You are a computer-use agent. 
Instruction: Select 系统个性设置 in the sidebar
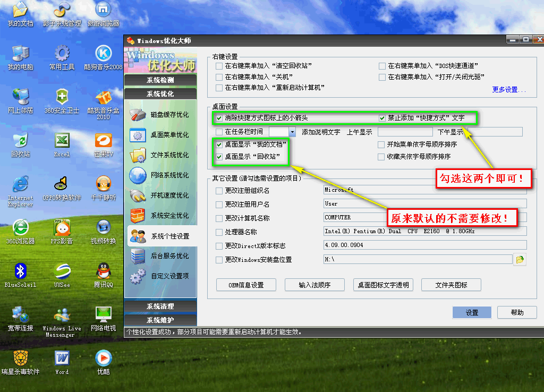pos(161,236)
